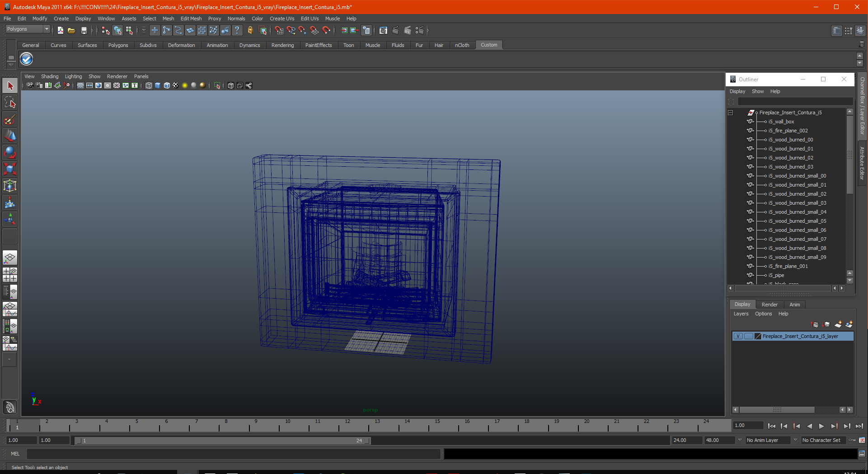
Task: Click the New Scene icon
Action: tap(60, 30)
